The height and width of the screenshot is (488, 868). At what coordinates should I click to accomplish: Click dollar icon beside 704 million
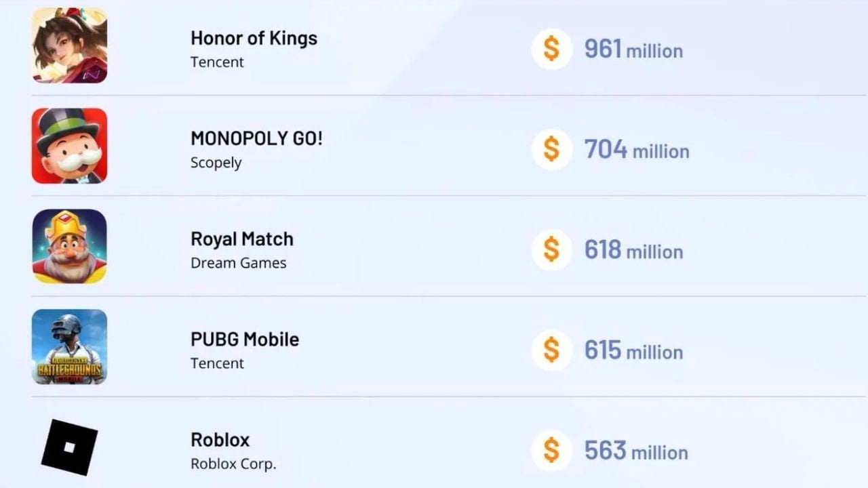point(551,150)
